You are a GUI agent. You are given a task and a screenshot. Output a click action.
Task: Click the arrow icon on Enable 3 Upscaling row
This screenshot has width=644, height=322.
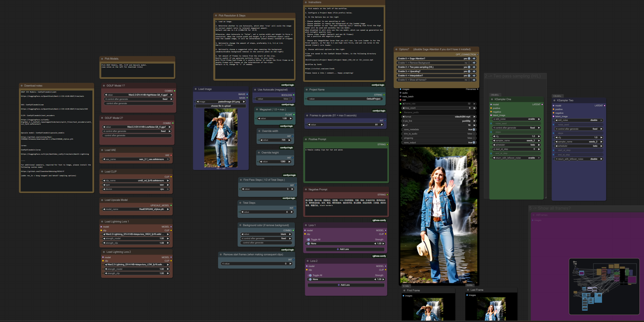pos(474,71)
